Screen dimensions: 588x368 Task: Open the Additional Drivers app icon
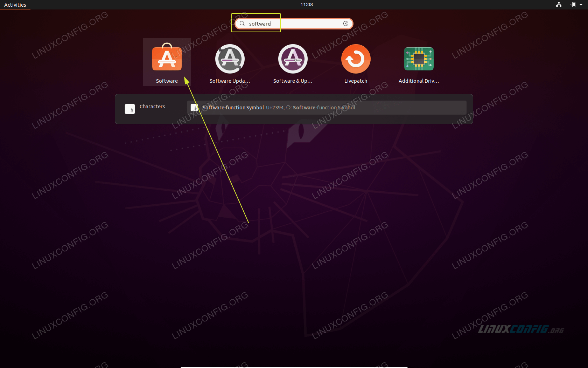point(419,59)
